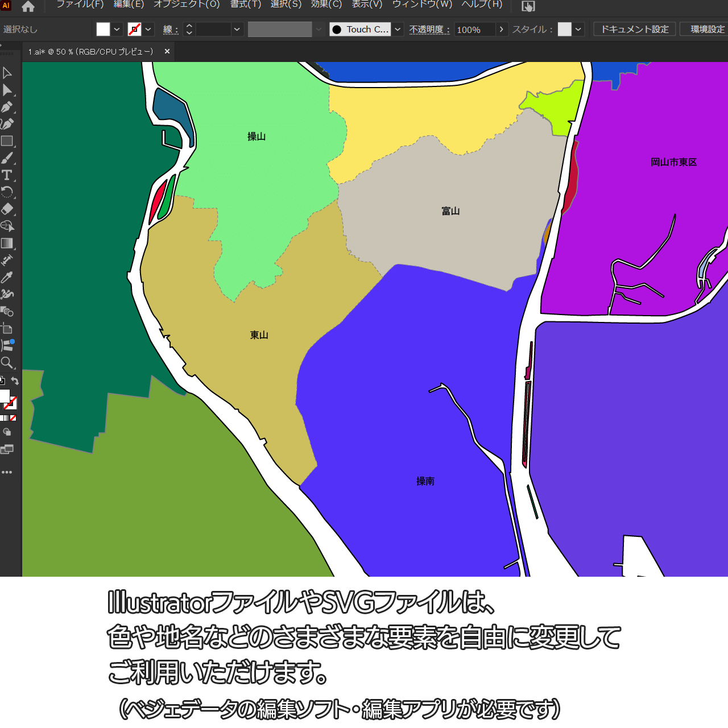Expand the Touch Calligraphic brush dropdown
The image size is (728, 728).
[x=398, y=30]
